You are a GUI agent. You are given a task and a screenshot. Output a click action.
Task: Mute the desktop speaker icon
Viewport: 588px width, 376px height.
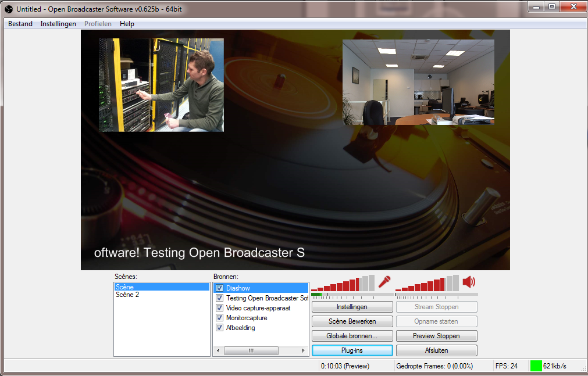click(469, 281)
